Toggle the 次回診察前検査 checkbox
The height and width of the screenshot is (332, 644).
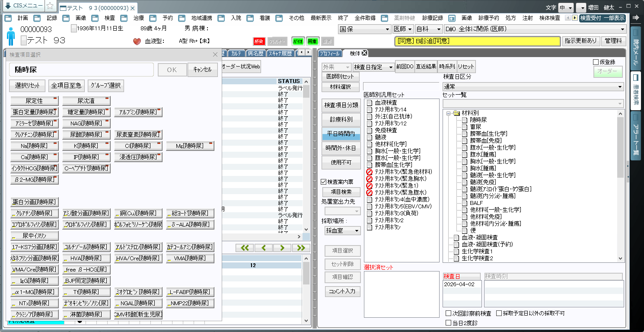448,313
